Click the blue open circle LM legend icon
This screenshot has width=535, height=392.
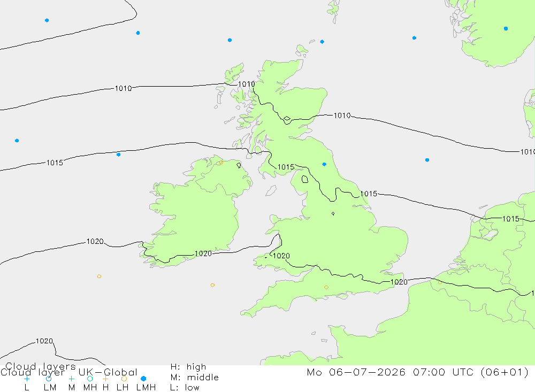[49, 379]
